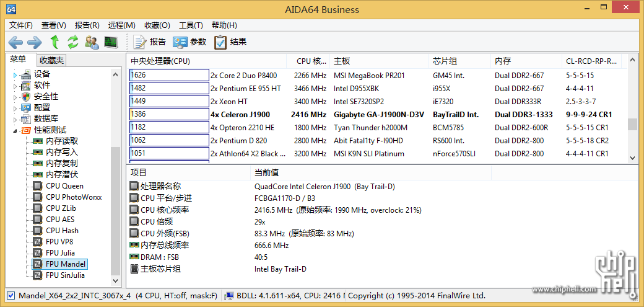Open the 文件(F) menu

coord(20,25)
